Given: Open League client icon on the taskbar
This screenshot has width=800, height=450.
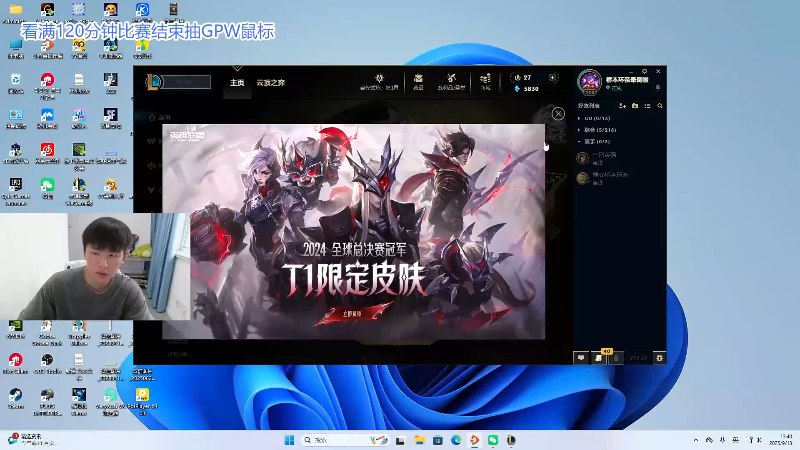Looking at the screenshot, I should (511, 440).
